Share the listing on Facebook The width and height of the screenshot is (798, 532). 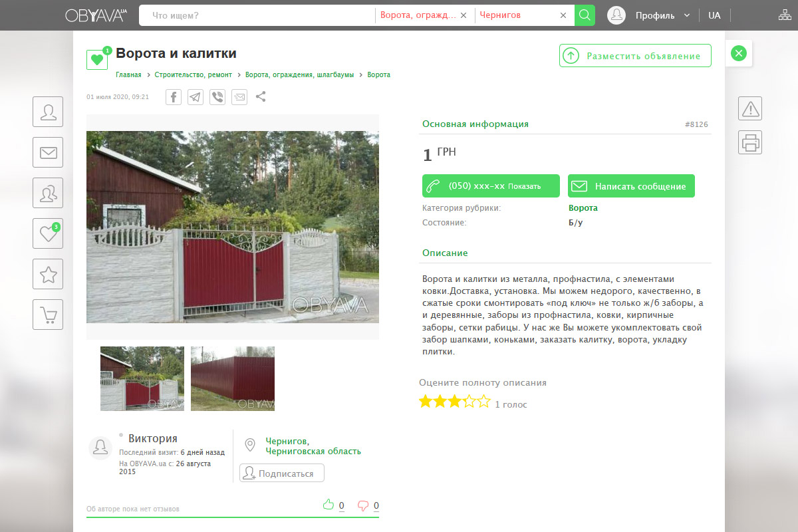coord(174,97)
